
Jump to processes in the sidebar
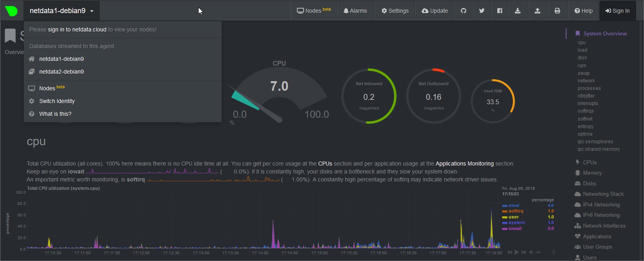point(589,88)
